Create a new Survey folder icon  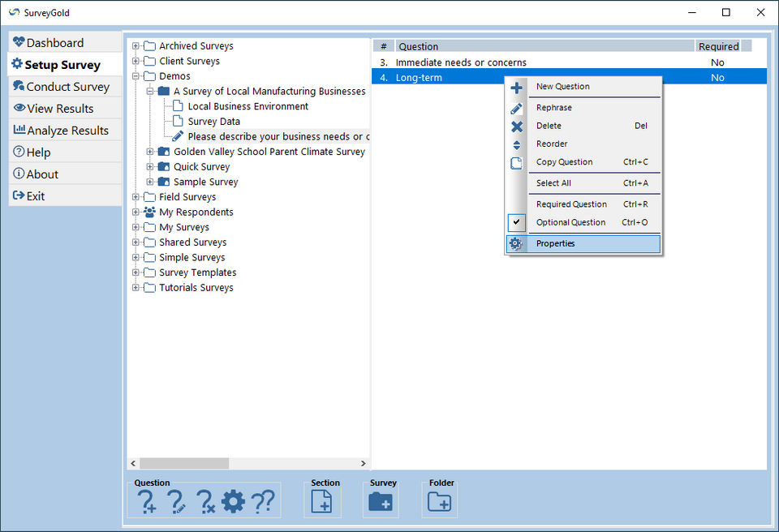click(381, 501)
